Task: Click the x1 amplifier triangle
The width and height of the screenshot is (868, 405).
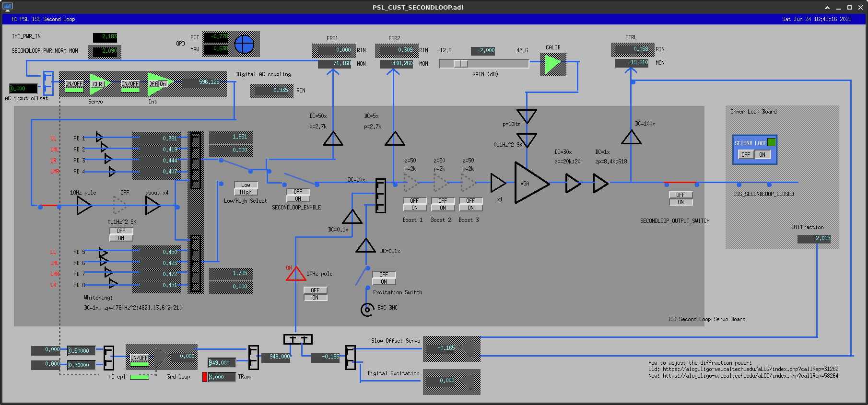Action: point(498,183)
